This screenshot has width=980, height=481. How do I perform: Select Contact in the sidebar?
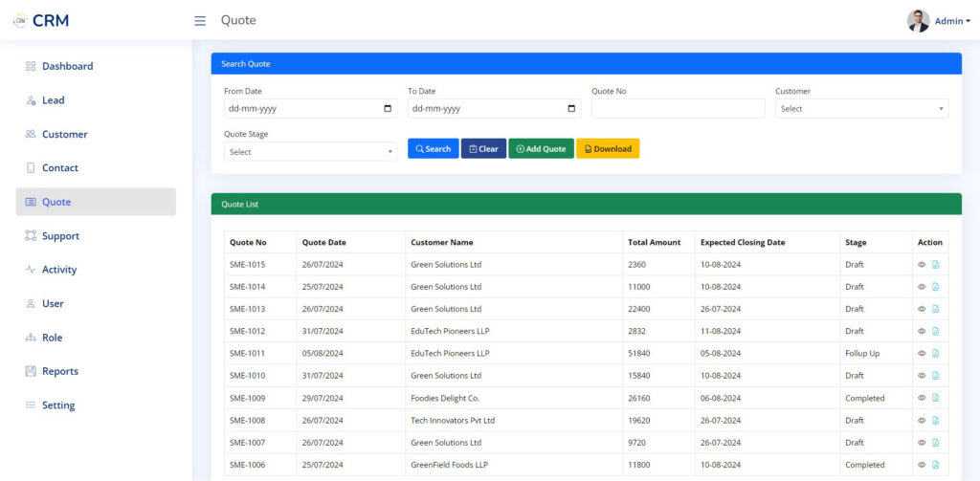coord(96,168)
